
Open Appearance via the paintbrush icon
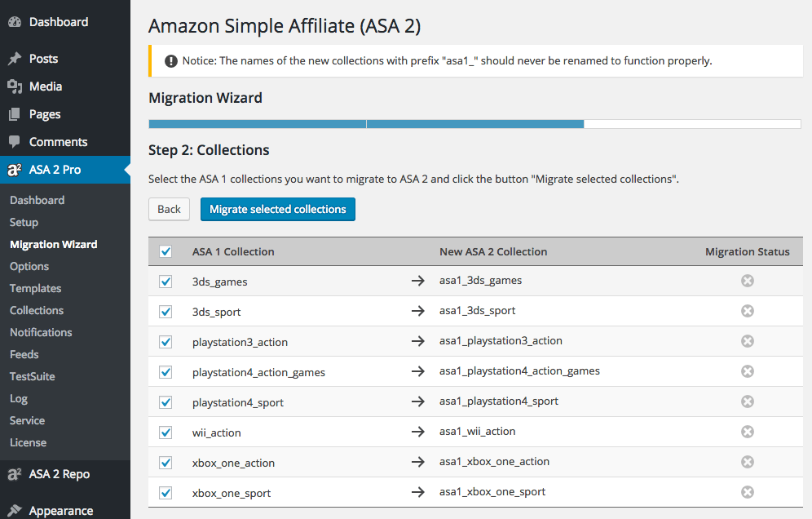pyautogui.click(x=14, y=510)
